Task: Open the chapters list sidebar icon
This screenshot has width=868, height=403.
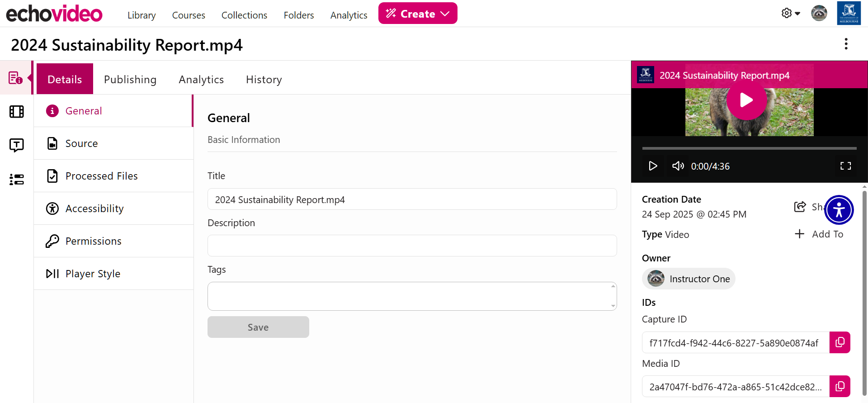Action: pyautogui.click(x=17, y=180)
